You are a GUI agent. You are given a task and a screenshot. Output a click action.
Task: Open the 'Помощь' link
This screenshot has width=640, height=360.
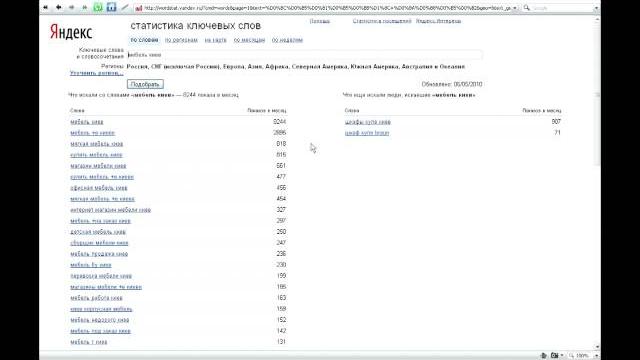[x=320, y=21]
